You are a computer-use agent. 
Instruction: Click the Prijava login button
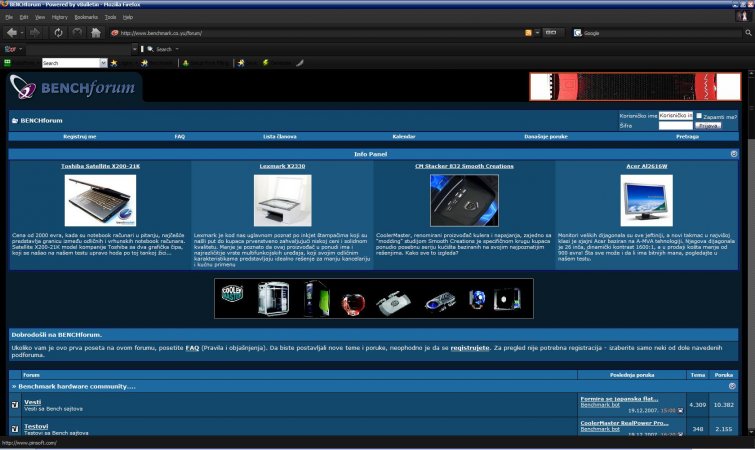(708, 126)
